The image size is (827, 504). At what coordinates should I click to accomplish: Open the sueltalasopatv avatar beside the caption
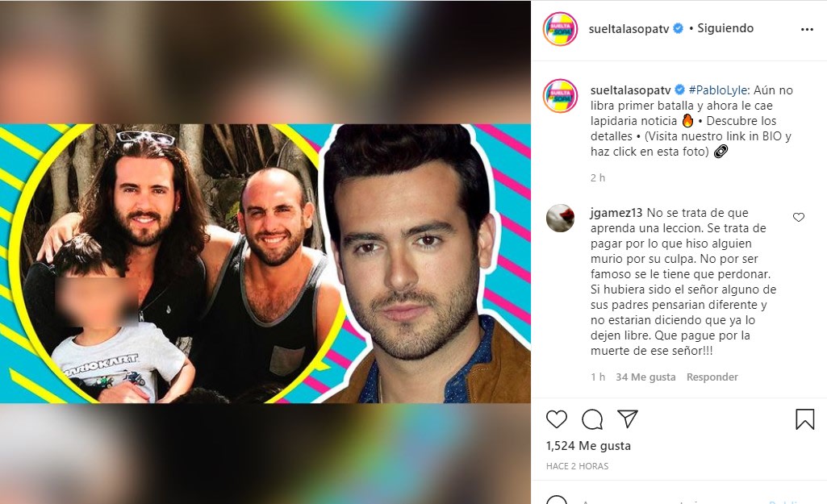click(x=560, y=96)
